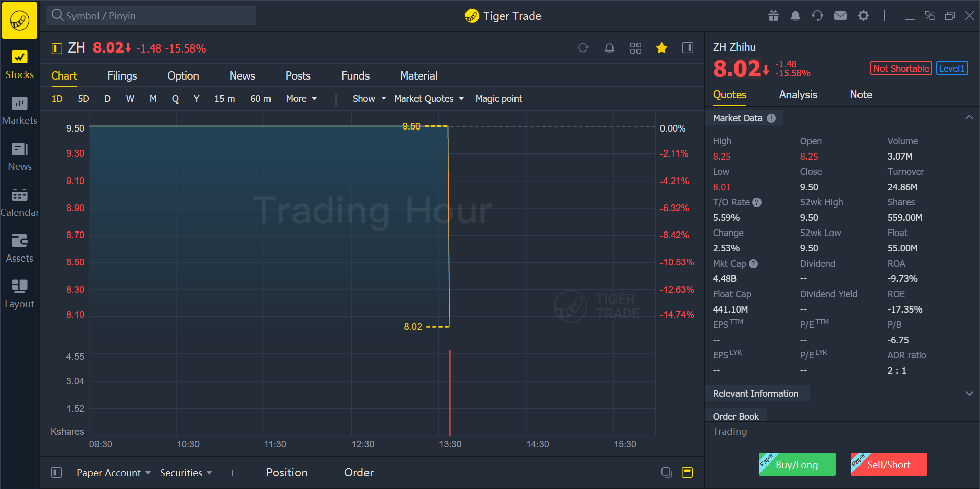Select the 1D timeframe
Image resolution: width=980 pixels, height=489 pixels.
coord(57,99)
